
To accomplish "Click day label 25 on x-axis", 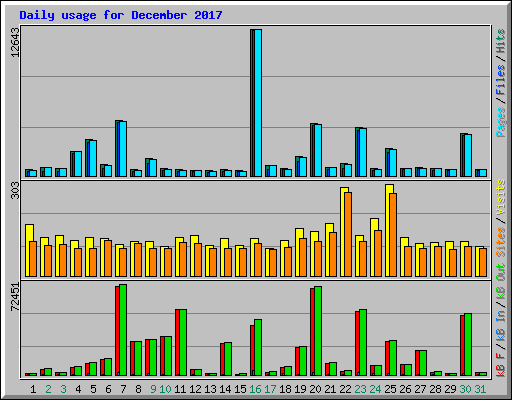I will [x=390, y=389].
